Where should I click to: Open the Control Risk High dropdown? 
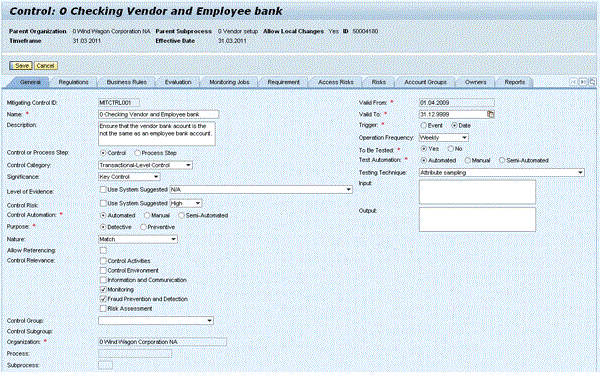pos(186,203)
